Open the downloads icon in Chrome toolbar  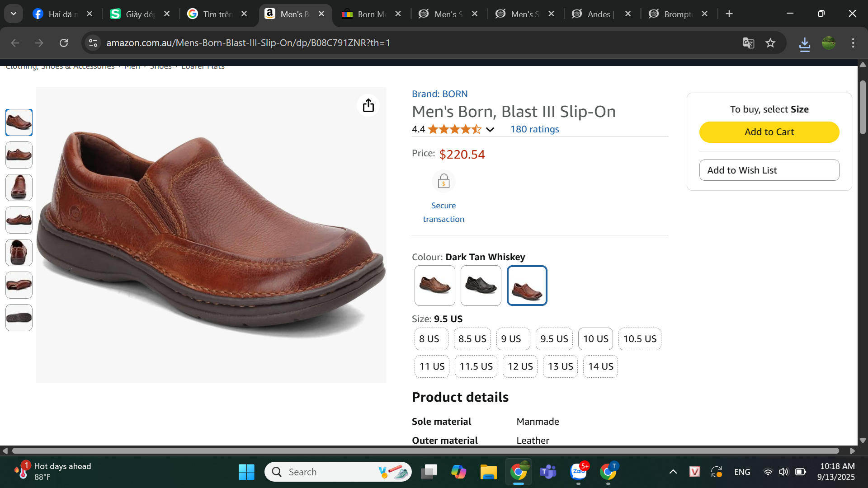click(804, 43)
